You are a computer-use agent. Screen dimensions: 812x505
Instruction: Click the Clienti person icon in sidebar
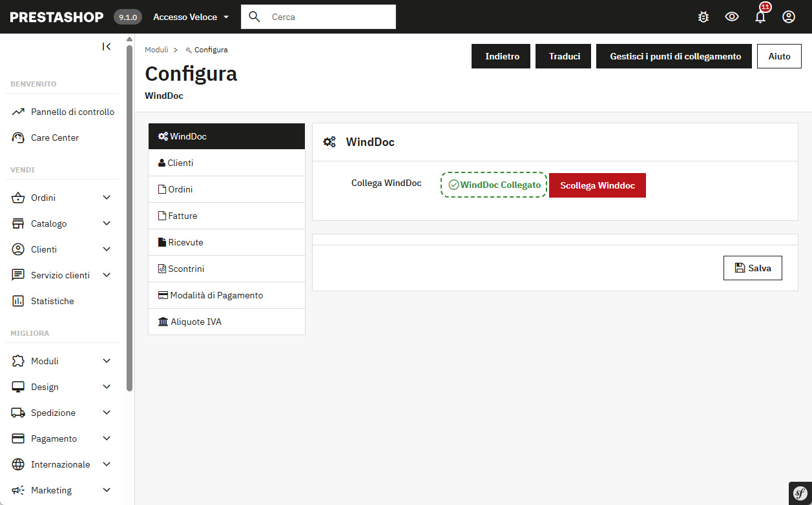click(18, 249)
